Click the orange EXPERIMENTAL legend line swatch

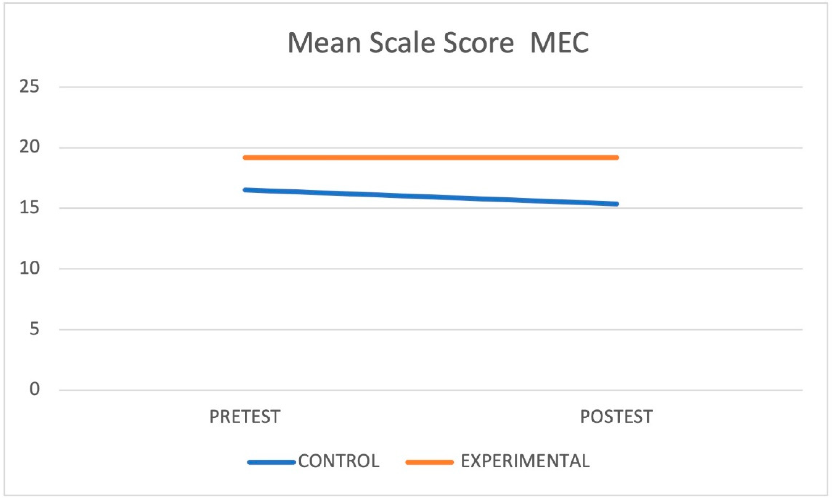430,462
